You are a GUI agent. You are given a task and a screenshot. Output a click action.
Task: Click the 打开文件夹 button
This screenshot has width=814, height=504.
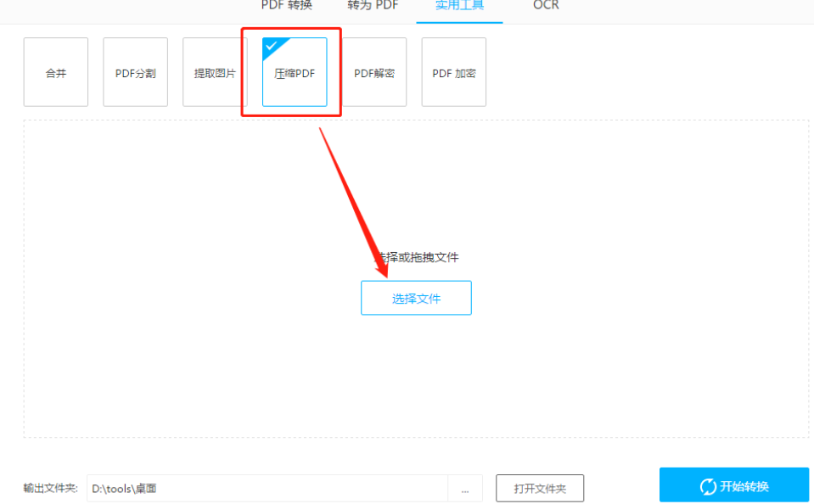540,489
